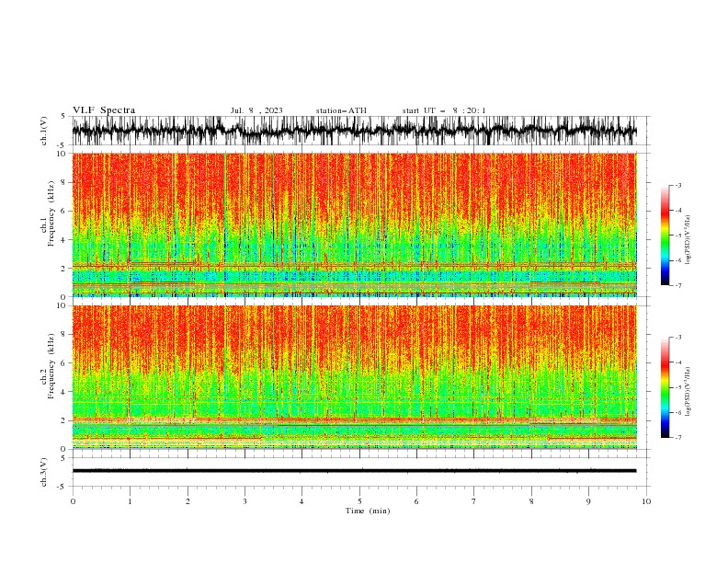Click the time axis tick label "5"

[359, 501]
